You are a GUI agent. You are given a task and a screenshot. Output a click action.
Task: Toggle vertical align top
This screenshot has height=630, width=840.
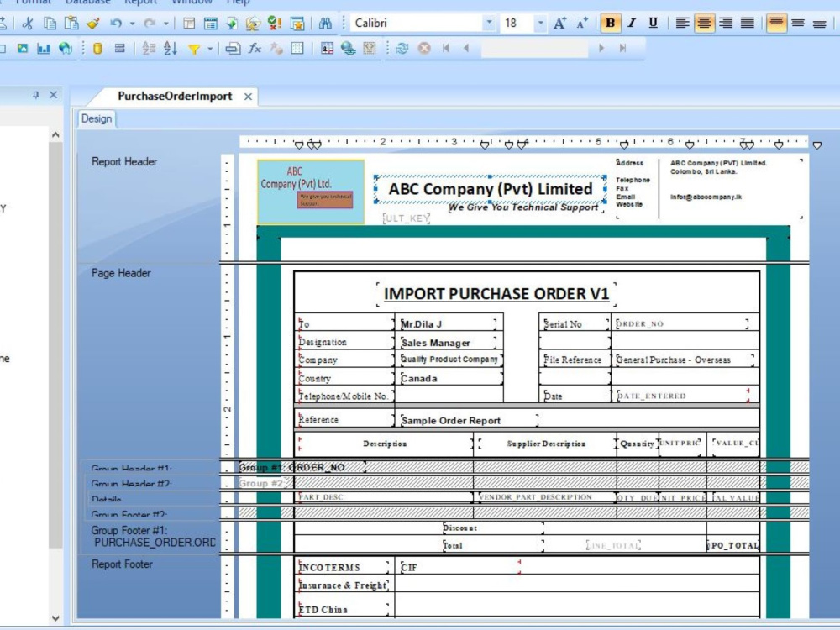776,23
